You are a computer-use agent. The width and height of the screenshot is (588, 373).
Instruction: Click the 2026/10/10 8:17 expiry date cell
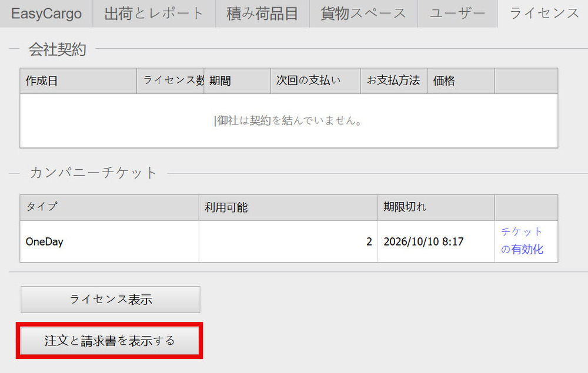(436, 241)
